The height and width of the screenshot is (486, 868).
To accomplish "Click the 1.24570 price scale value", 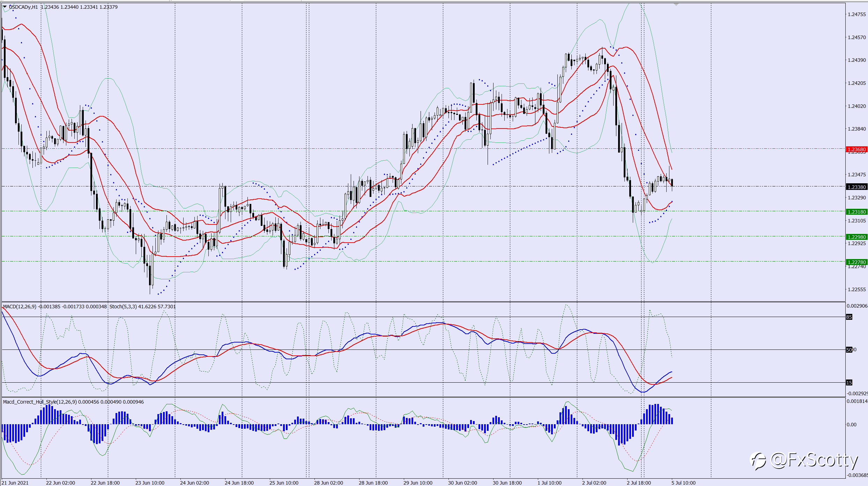I will 857,37.
